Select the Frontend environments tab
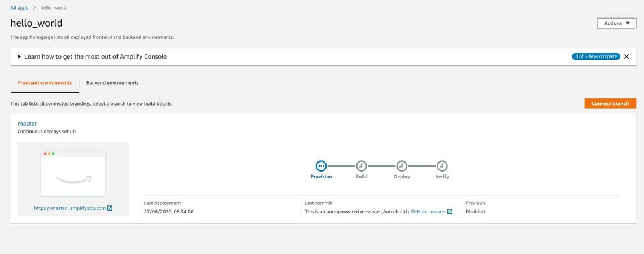Screen dimensions: 644x254 point(45,82)
